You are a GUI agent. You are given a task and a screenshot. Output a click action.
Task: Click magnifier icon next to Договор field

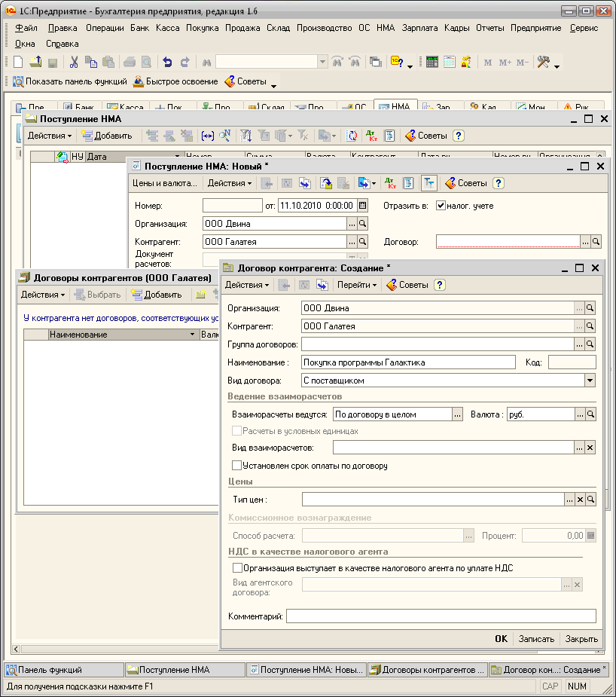click(x=596, y=242)
